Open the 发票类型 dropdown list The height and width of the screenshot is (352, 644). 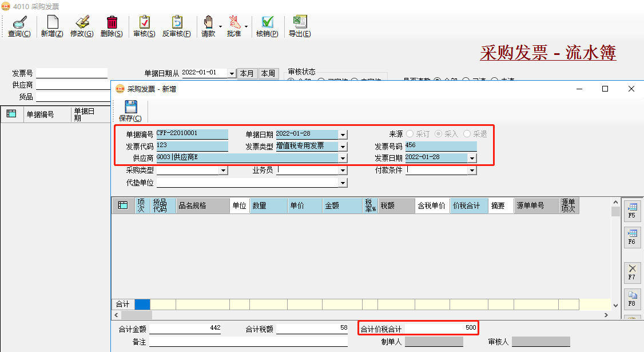coord(343,147)
